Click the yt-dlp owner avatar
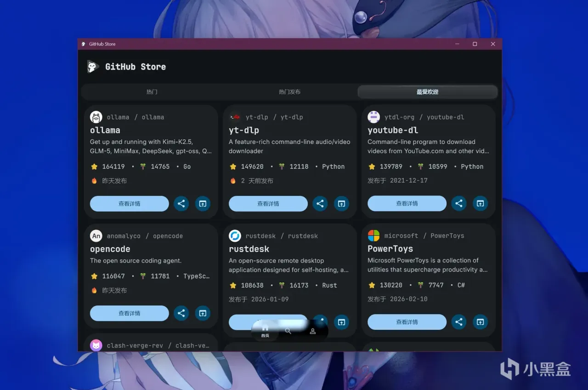The height and width of the screenshot is (390, 588). point(235,117)
